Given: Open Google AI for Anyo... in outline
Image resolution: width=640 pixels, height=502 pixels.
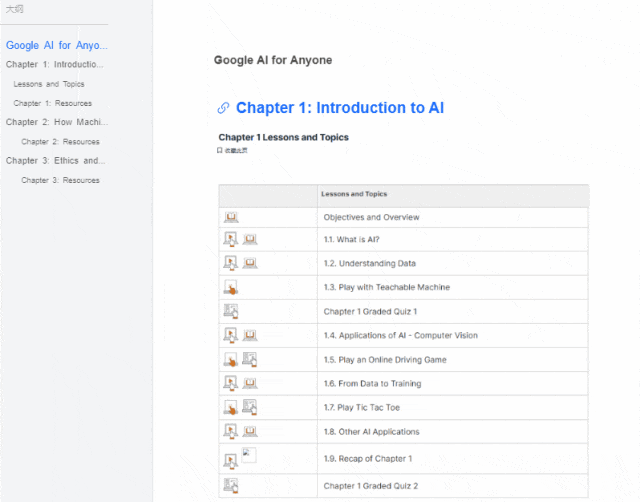Looking at the screenshot, I should tap(57, 45).
